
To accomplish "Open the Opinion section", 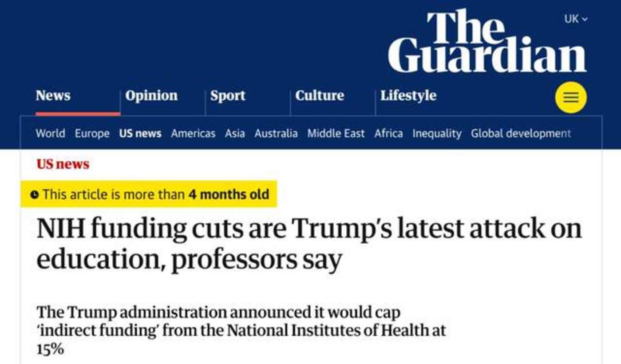I will tap(151, 95).
